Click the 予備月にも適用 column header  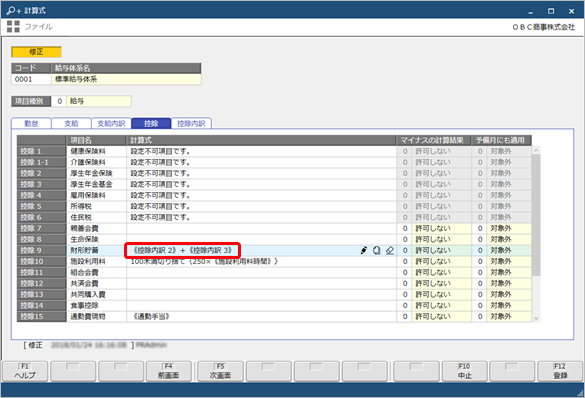coord(501,140)
